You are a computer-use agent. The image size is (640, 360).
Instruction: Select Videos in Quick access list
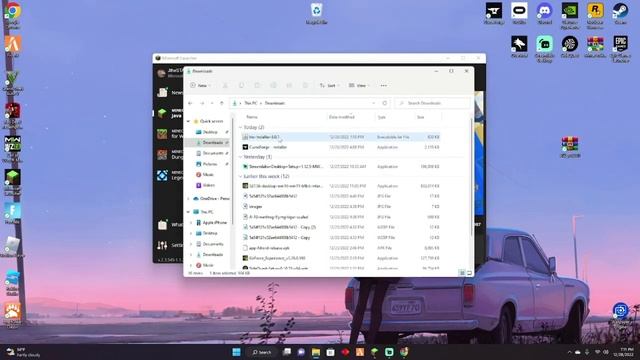tap(208, 185)
